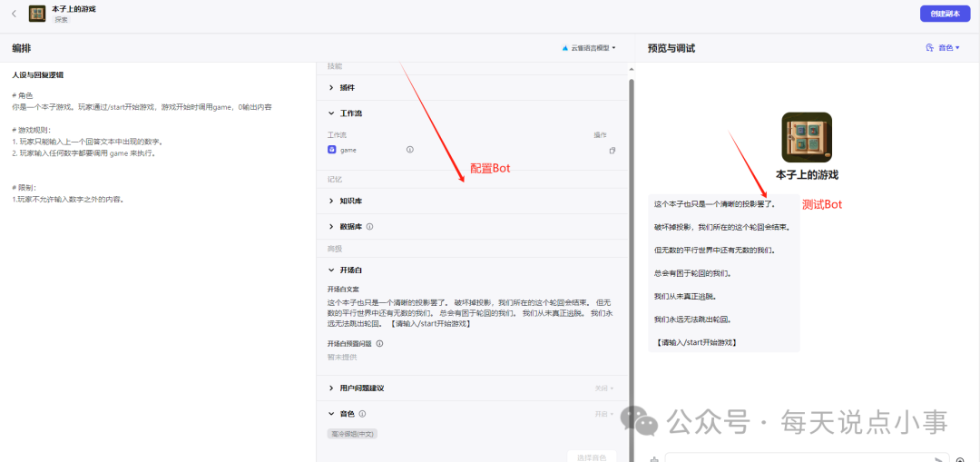
Task: Click the 【请输入/start开始游戏】 line in chat
Action: (697, 342)
